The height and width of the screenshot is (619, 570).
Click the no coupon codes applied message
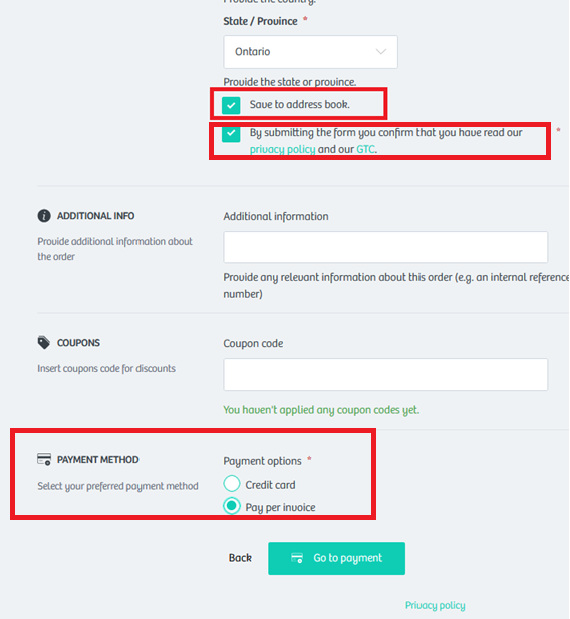[x=321, y=410]
